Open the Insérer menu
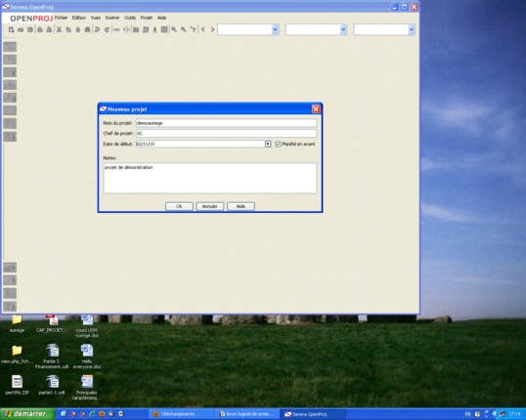The height and width of the screenshot is (420, 526). (x=112, y=18)
